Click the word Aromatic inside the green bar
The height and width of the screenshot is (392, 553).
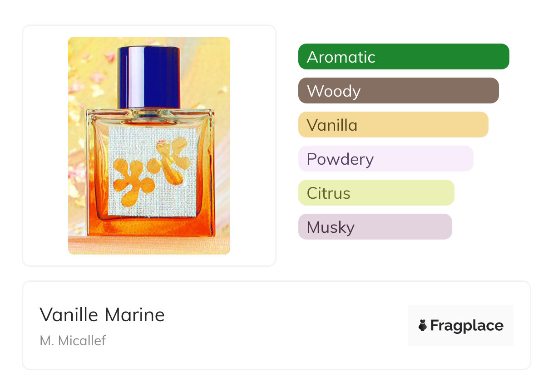(x=341, y=57)
